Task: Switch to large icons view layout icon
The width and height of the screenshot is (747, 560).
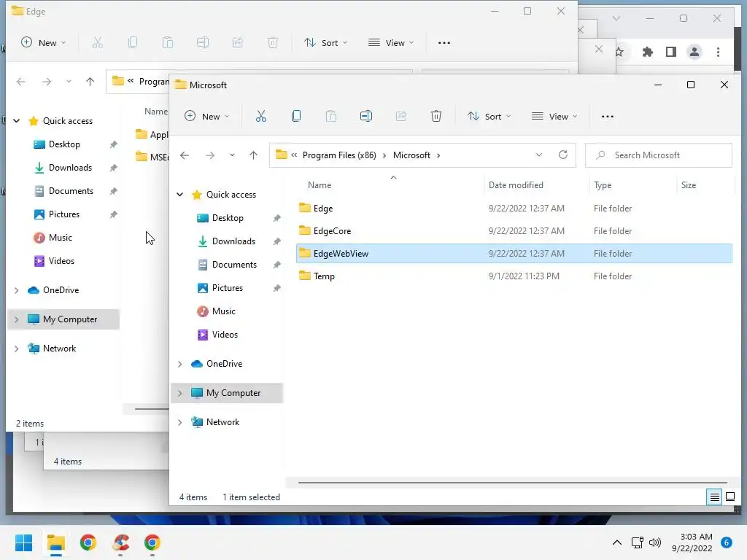Action: point(729,497)
